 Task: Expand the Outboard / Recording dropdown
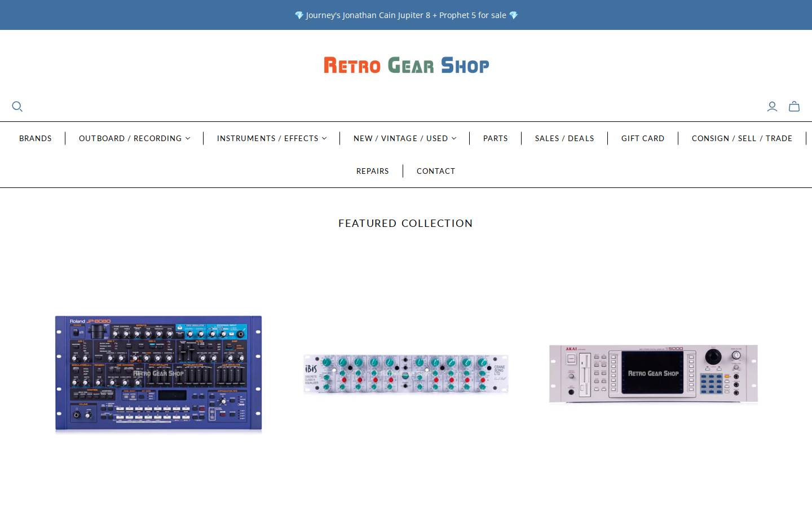click(x=134, y=138)
